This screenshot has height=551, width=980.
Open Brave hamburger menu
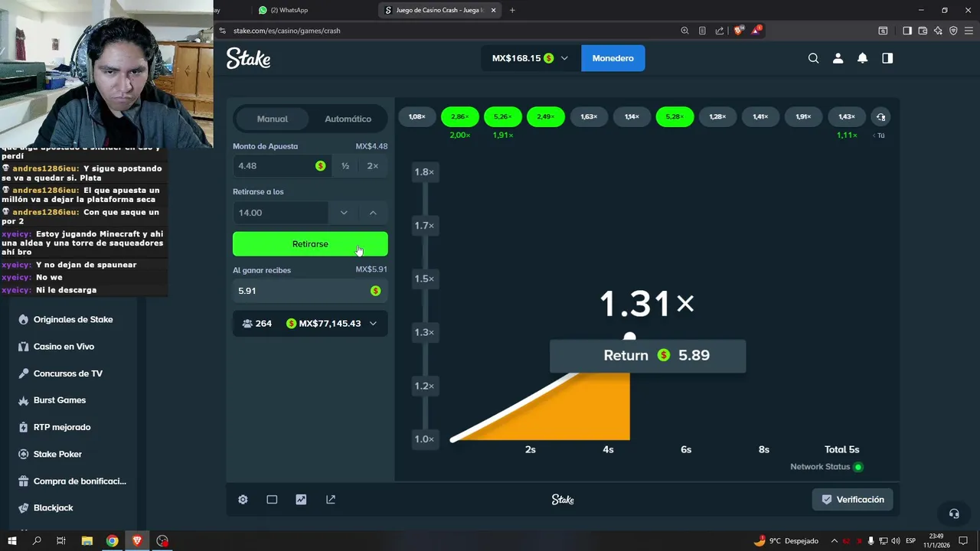coord(969,31)
